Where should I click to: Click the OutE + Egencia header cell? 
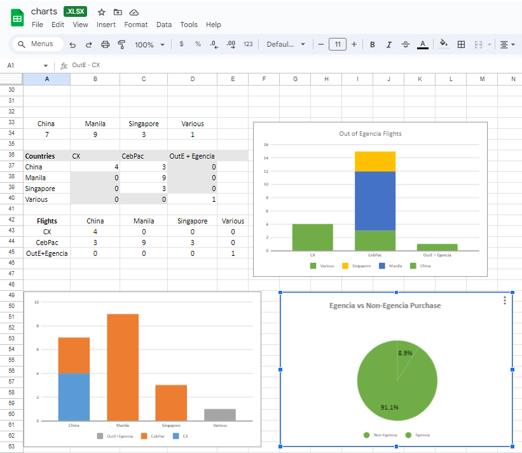pos(192,156)
